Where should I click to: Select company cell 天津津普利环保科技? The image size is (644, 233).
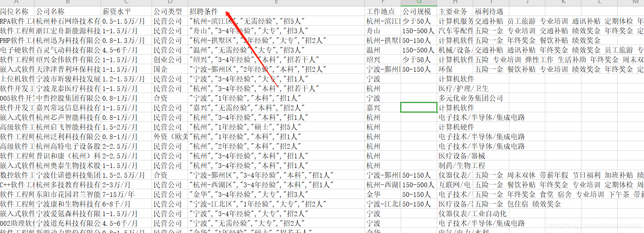(x=68, y=69)
